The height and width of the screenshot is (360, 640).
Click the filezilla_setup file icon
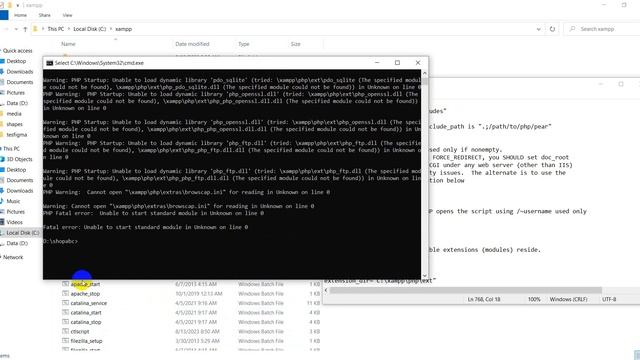tap(65, 340)
